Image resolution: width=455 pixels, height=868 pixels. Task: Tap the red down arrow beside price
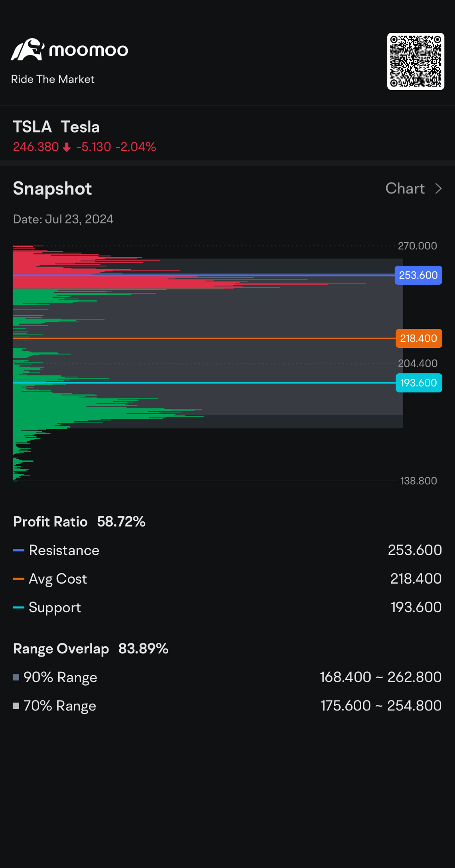coord(67,148)
